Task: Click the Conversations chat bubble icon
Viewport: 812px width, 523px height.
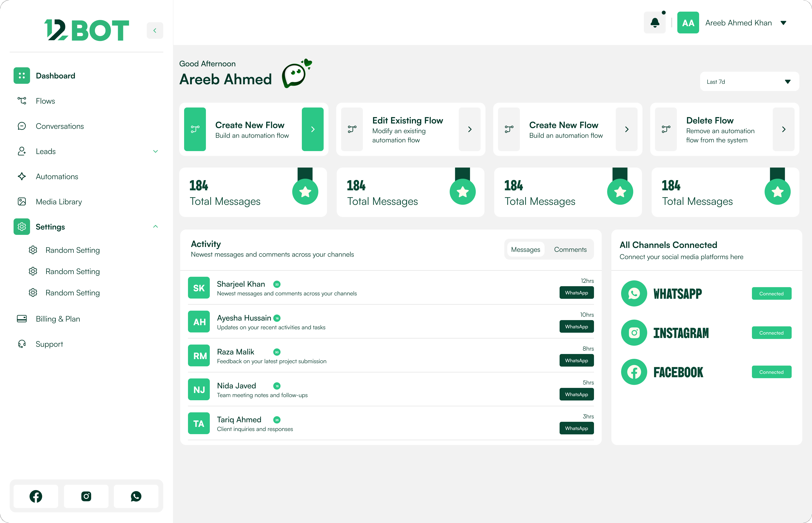Action: [22, 126]
